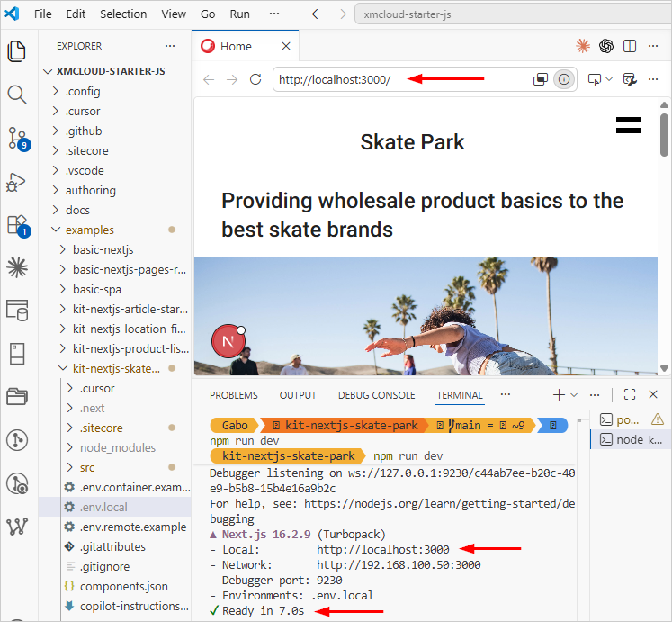Open Source Control with 9 changes

coord(18,139)
